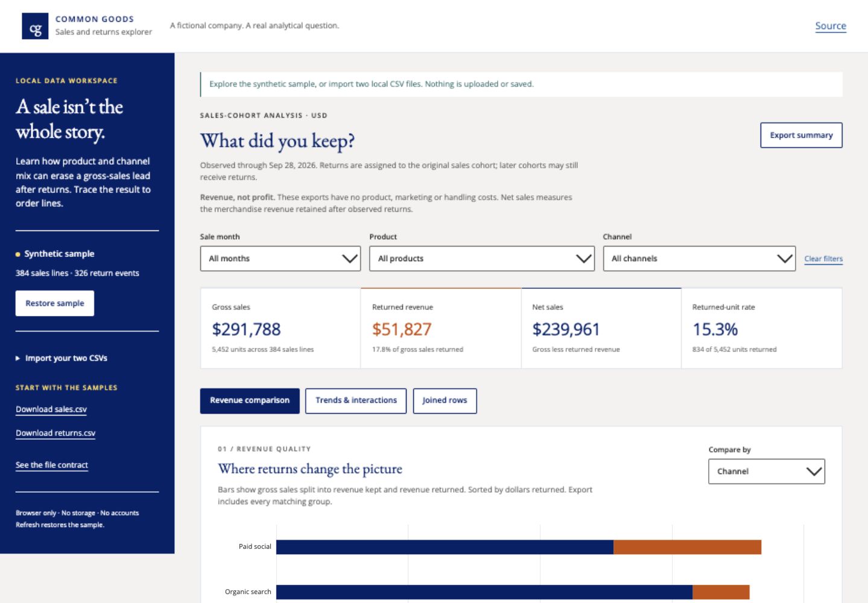This screenshot has width=868, height=603.
Task: Click the Returned-unit rate summary card
Action: pyautogui.click(x=762, y=328)
